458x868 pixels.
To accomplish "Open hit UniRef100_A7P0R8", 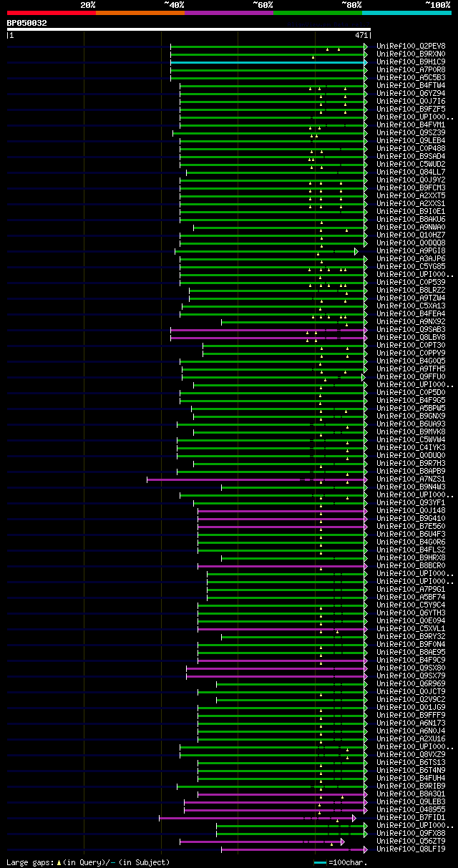I will click(411, 70).
